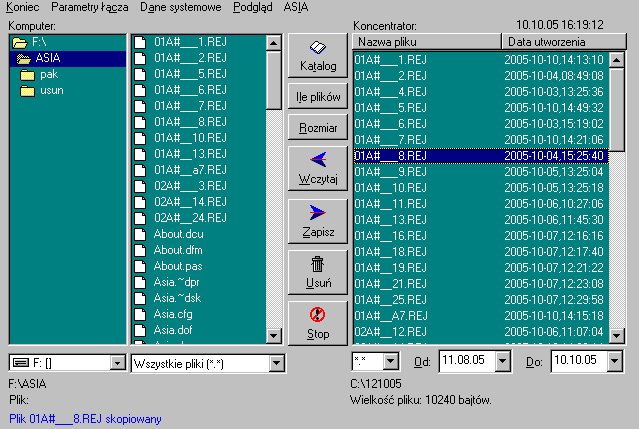Open the Dane systemowe menu
The width and height of the screenshot is (639, 429).
[181, 7]
